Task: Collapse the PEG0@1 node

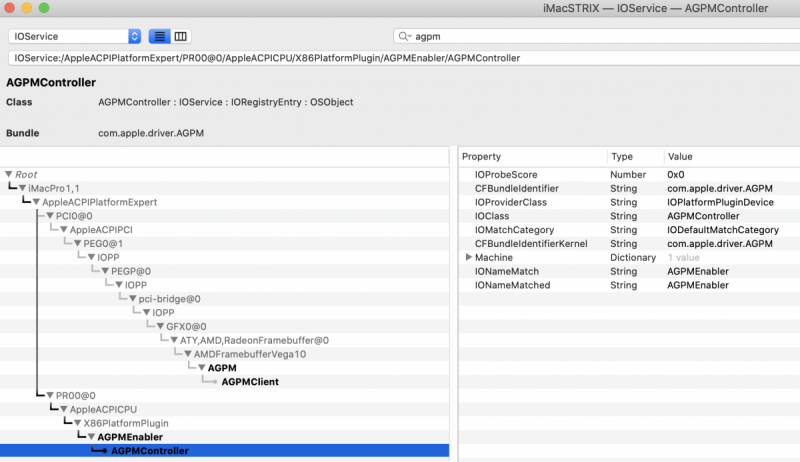Action: tap(78, 243)
